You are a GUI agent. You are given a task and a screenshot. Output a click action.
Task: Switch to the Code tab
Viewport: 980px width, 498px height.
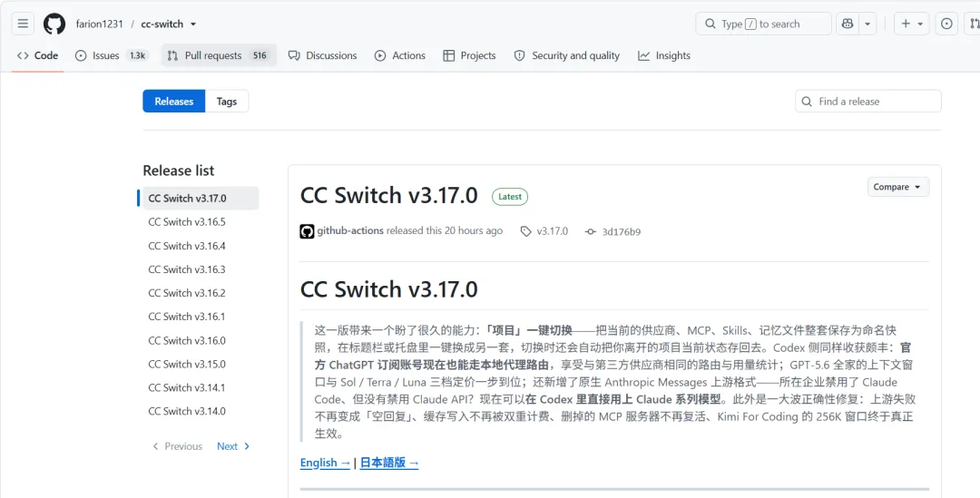[37, 55]
